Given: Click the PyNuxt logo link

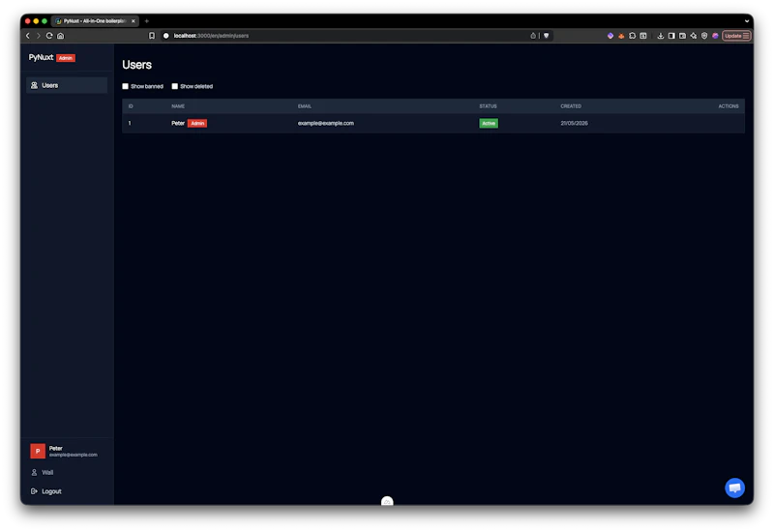Looking at the screenshot, I should tap(41, 57).
